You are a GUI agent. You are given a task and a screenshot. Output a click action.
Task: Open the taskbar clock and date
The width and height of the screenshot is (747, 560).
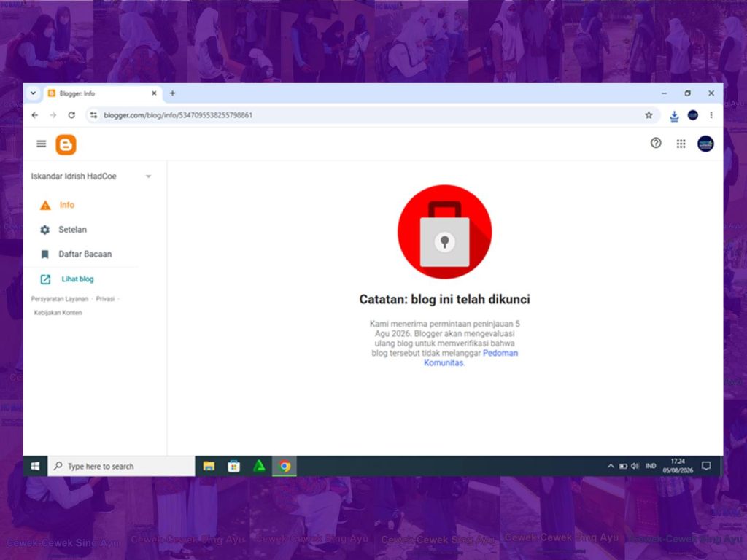tap(678, 466)
